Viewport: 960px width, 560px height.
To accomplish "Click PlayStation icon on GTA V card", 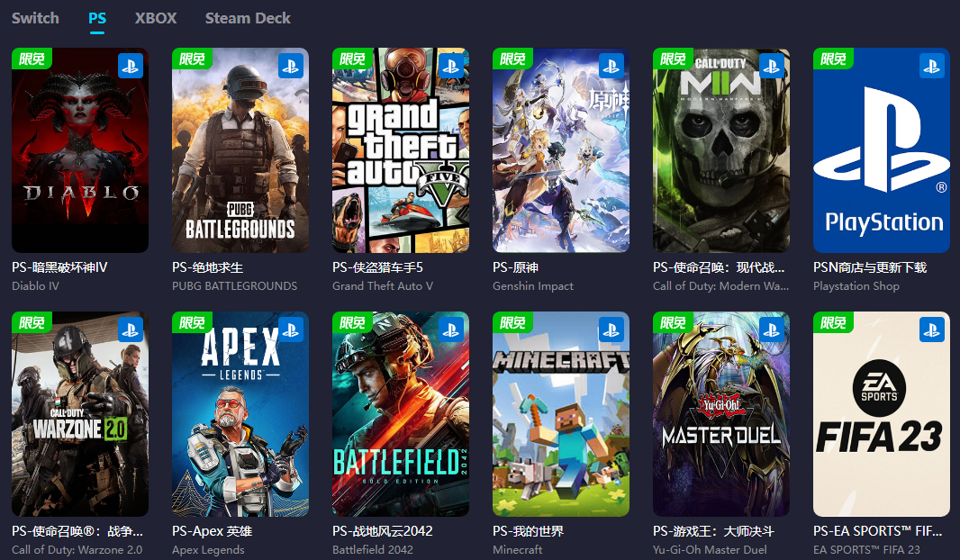I will click(x=451, y=66).
